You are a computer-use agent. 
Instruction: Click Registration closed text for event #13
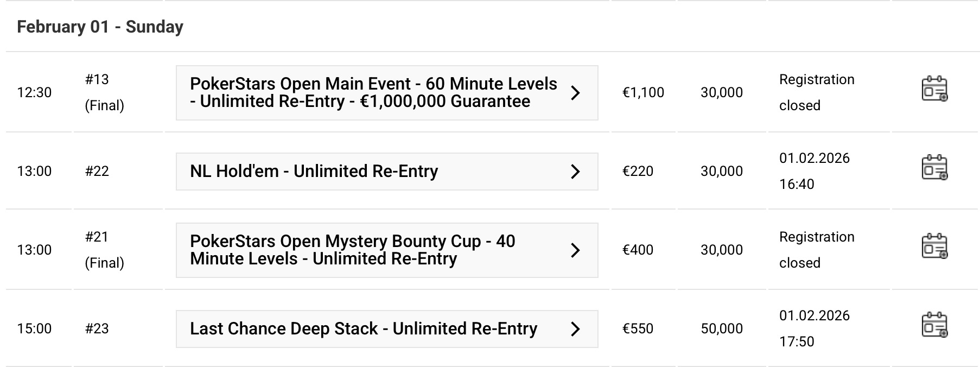click(816, 93)
